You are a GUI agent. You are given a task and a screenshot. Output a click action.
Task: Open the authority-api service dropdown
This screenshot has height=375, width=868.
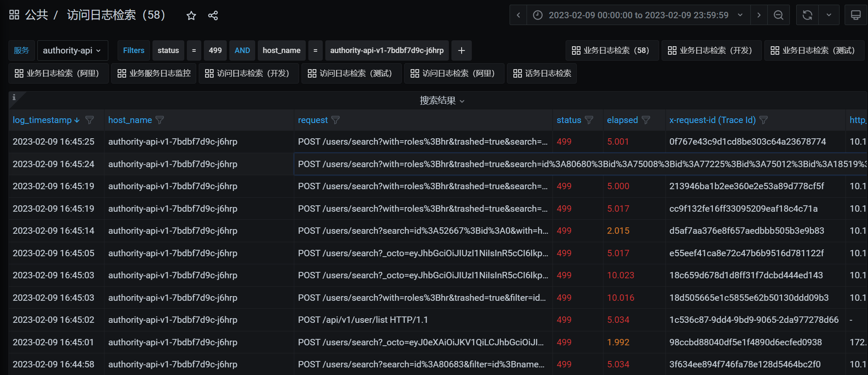pos(73,50)
